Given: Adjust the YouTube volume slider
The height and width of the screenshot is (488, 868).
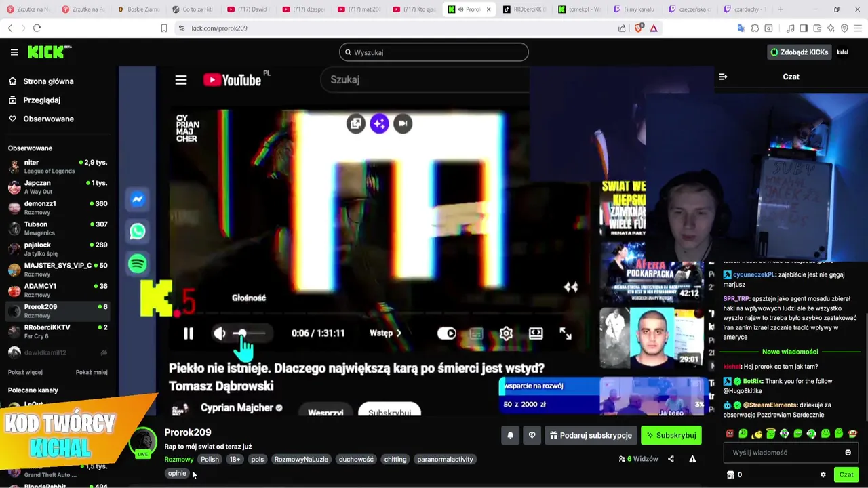Looking at the screenshot, I should click(x=249, y=333).
